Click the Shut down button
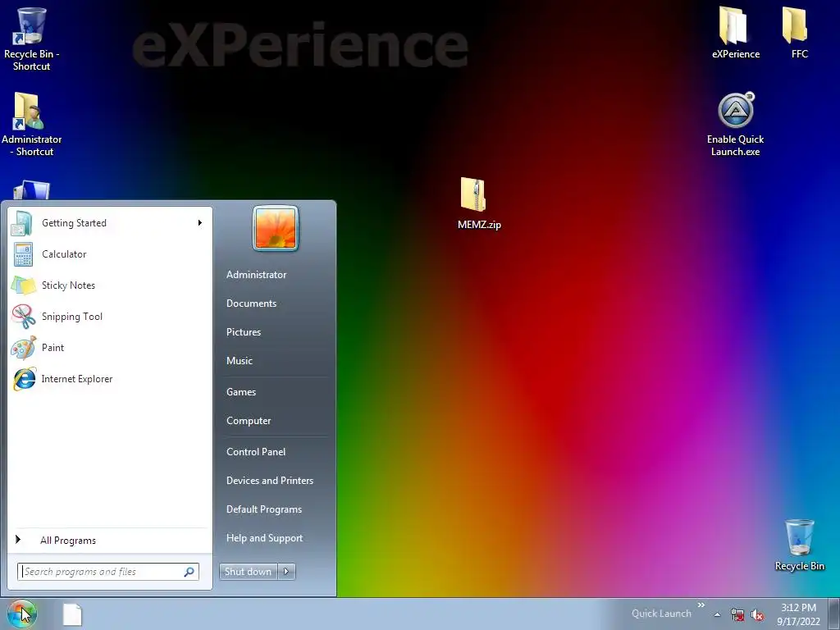The height and width of the screenshot is (630, 840). tap(248, 572)
